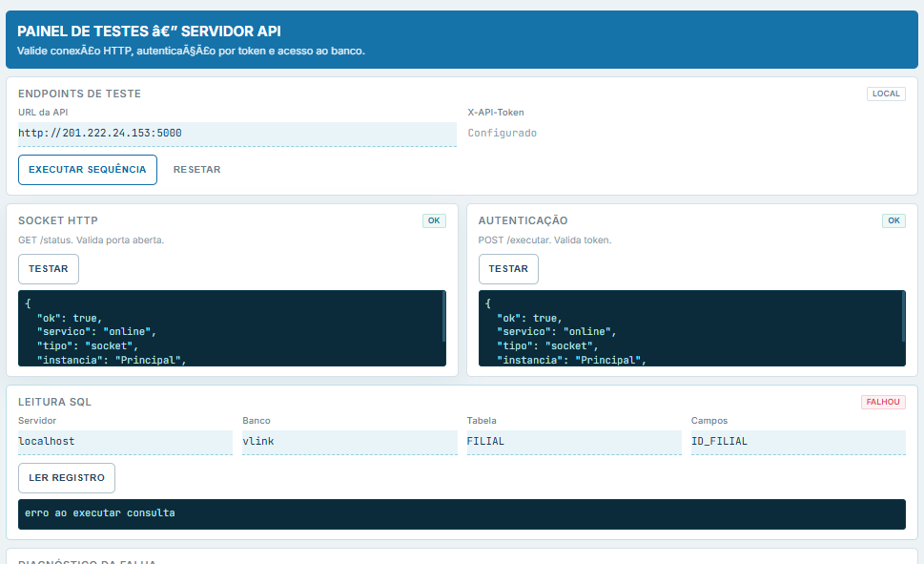Click the Socket HTTP output scrollbar

[x=443, y=316]
